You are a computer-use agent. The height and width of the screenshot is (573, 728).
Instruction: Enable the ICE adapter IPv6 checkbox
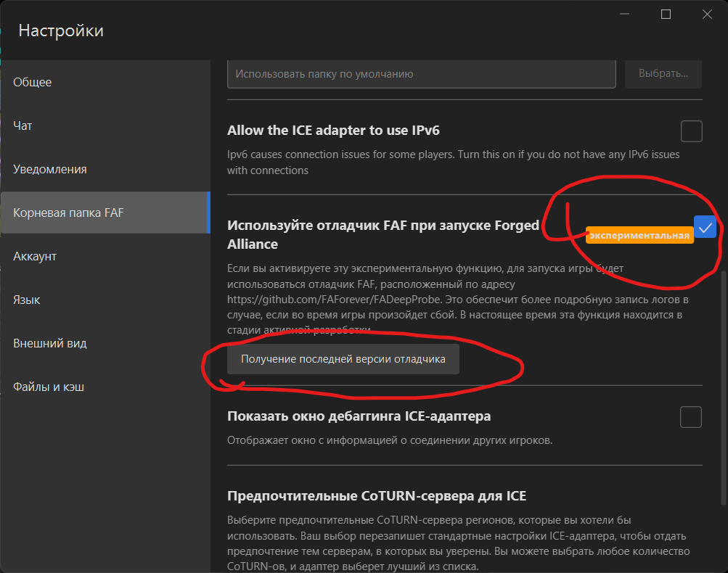pos(691,131)
